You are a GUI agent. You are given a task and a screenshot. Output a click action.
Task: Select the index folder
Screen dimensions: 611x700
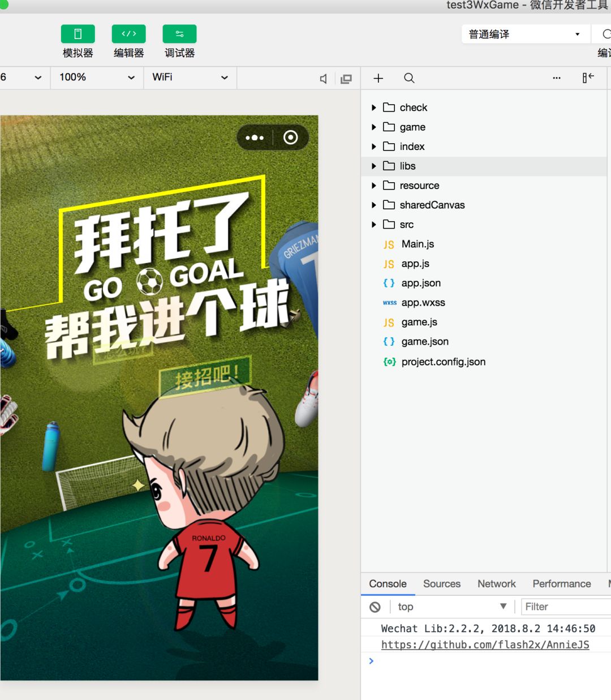pos(484,147)
